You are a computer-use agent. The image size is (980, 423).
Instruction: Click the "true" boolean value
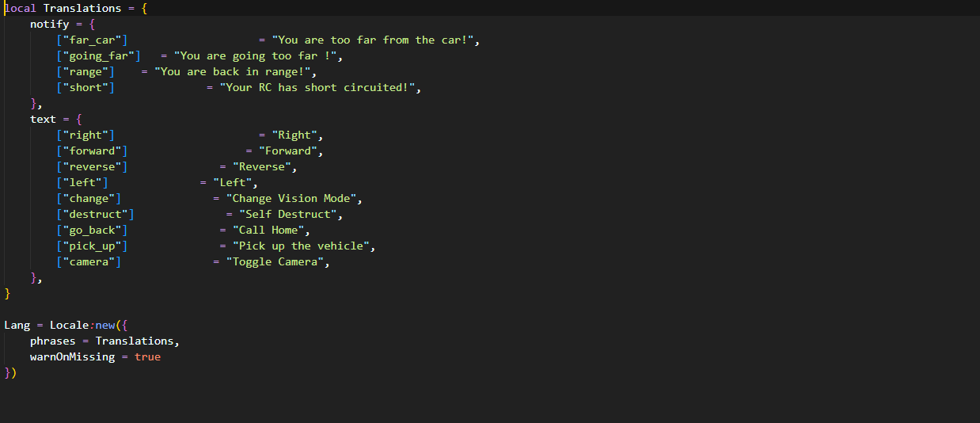tap(147, 356)
